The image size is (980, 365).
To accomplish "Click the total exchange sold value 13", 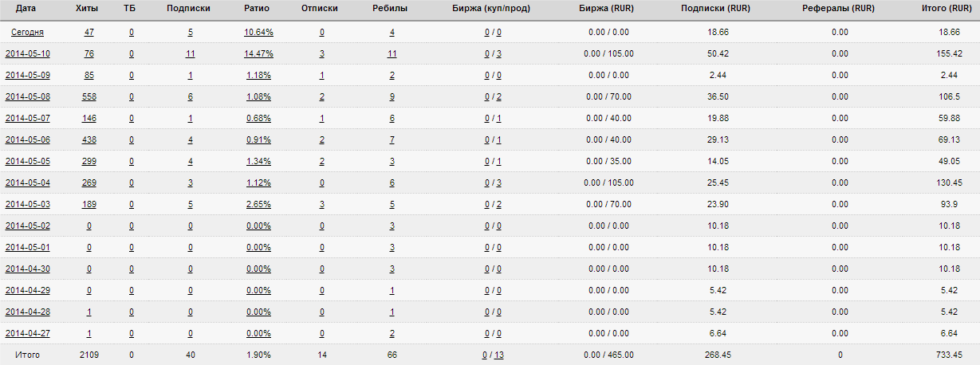I will [x=498, y=355].
